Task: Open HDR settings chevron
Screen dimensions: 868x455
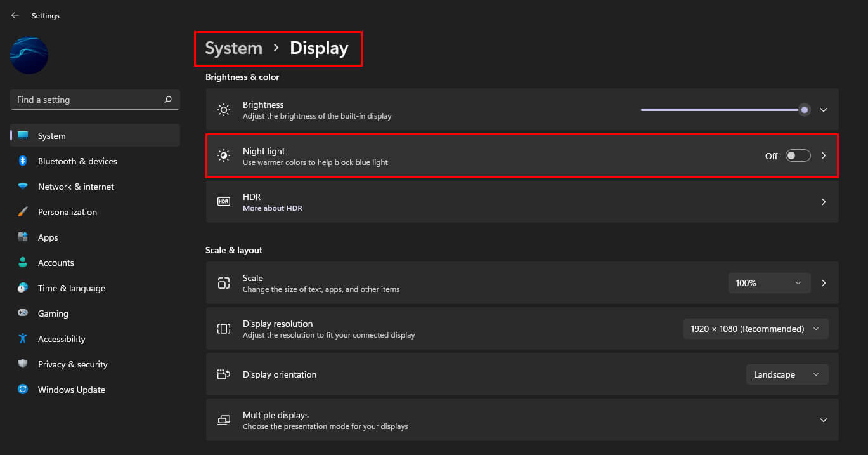Action: 824,202
